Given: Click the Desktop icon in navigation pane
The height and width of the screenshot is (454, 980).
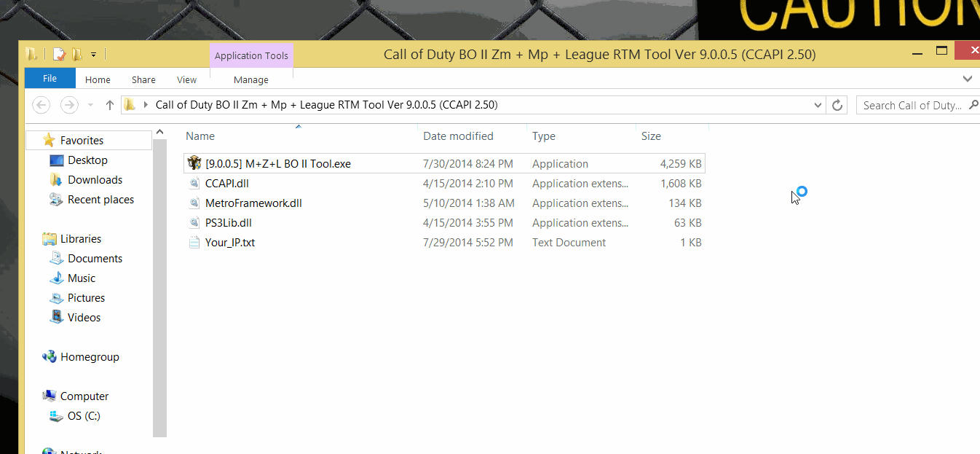Looking at the screenshot, I should tap(56, 160).
